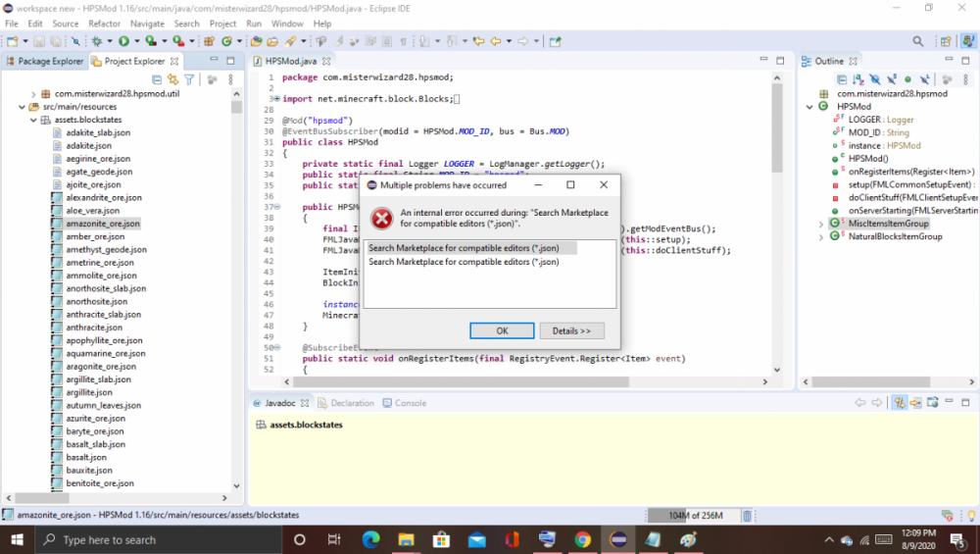This screenshot has height=554, width=980.
Task: Toggle Hide Local Types in Outline
Action: point(924,79)
